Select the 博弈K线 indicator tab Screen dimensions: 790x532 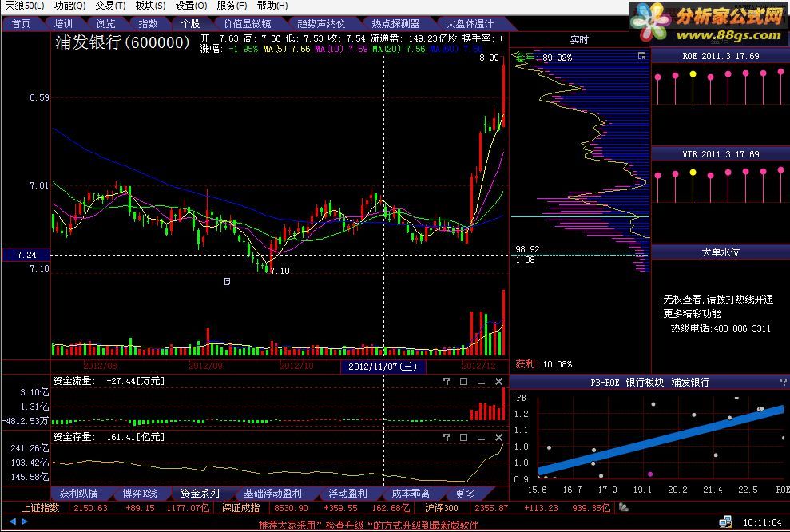click(140, 494)
